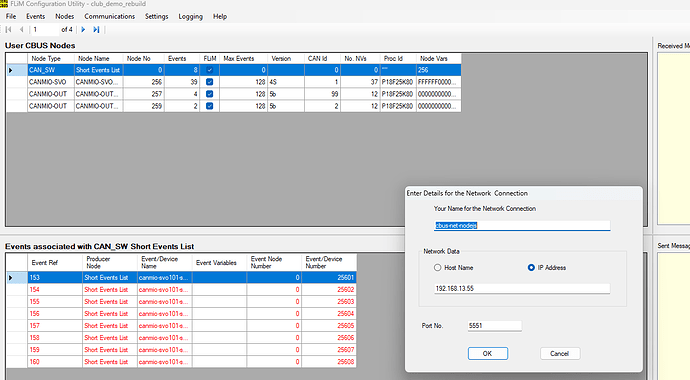Click the Event Ref column header
The width and height of the screenshot is (690, 380).
pyautogui.click(x=55, y=263)
